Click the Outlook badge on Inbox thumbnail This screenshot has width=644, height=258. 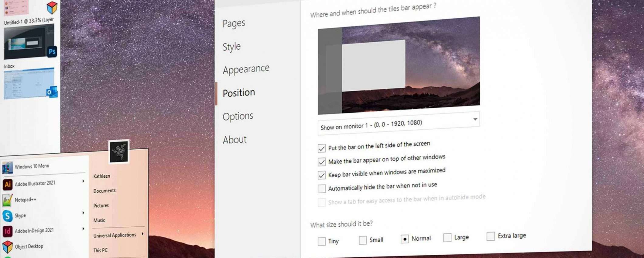[x=52, y=92]
